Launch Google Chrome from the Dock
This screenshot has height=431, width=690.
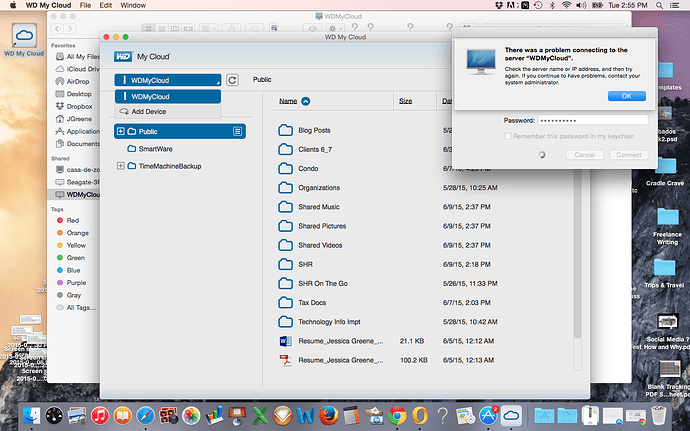(x=397, y=416)
